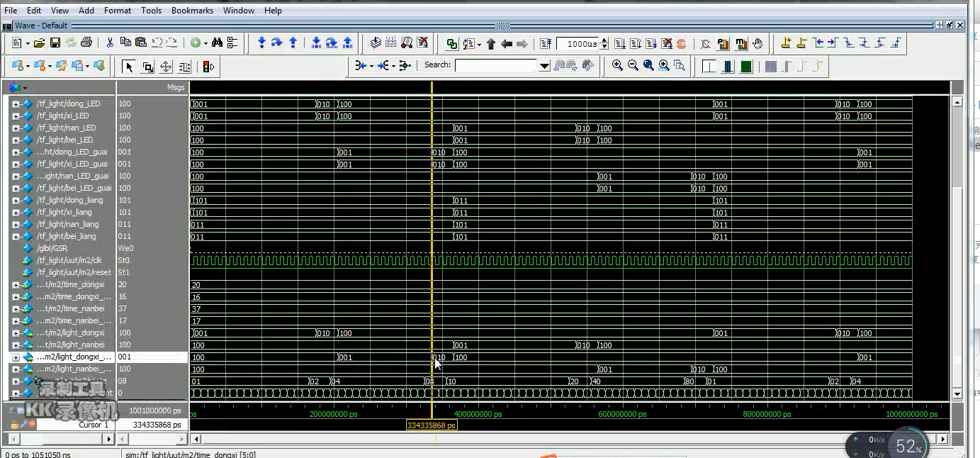Click the Run -All icon
Screen dimensions: 980x458
[651, 44]
